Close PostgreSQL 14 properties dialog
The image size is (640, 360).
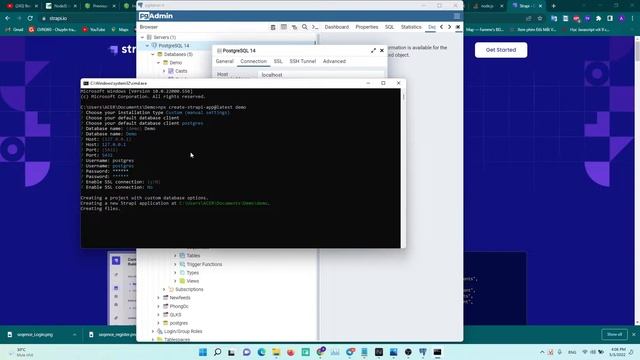tap(382, 51)
